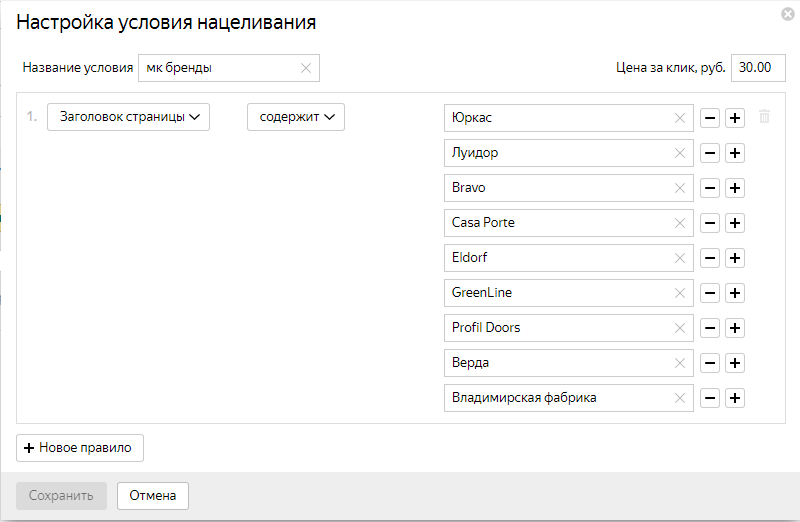Open the Заголовок страницы dropdown
The height and width of the screenshot is (522, 800).
pos(129,117)
